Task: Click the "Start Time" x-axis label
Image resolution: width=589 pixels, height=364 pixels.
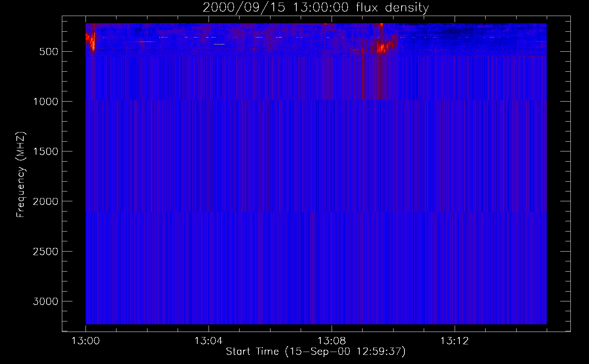Action: point(316,352)
